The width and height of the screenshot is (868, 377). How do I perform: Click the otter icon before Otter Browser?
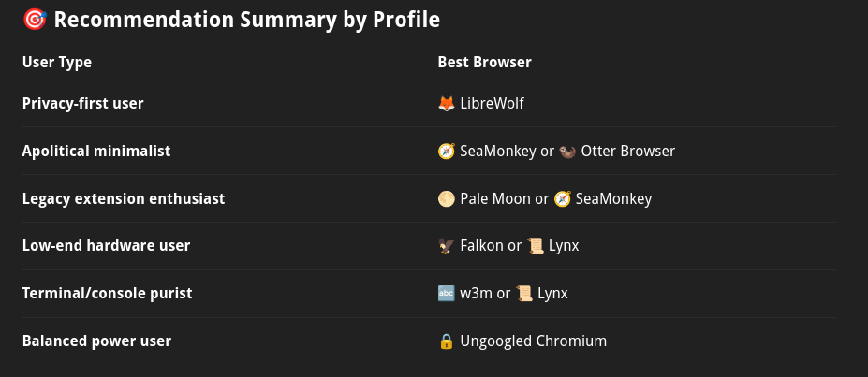pyautogui.click(x=567, y=151)
